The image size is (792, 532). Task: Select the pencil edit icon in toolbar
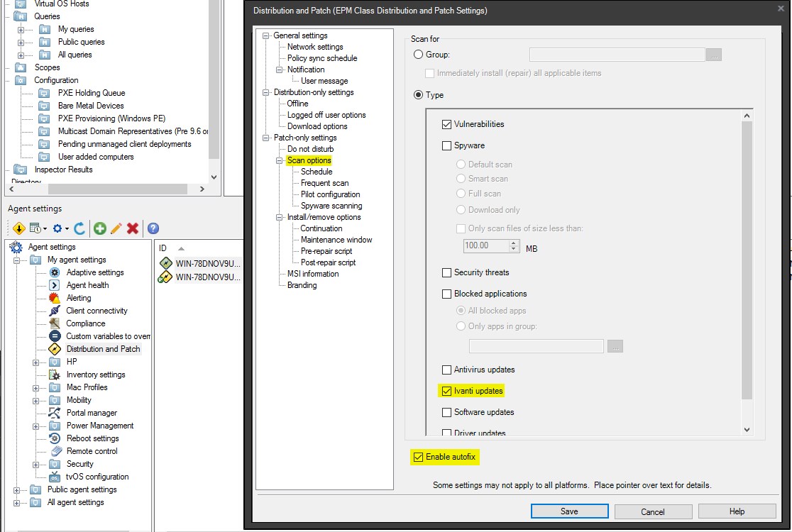[116, 228]
